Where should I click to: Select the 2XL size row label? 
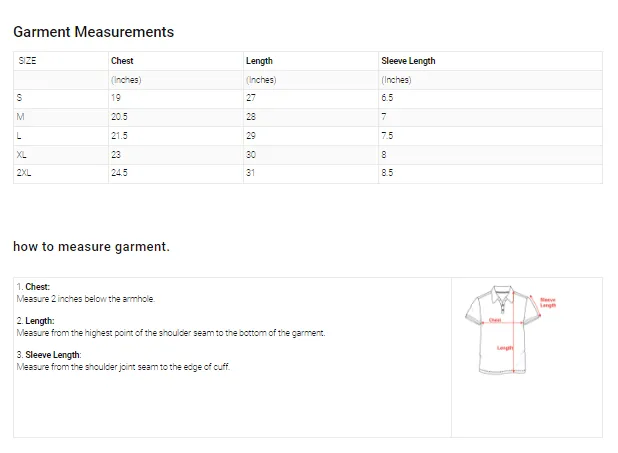pos(24,173)
